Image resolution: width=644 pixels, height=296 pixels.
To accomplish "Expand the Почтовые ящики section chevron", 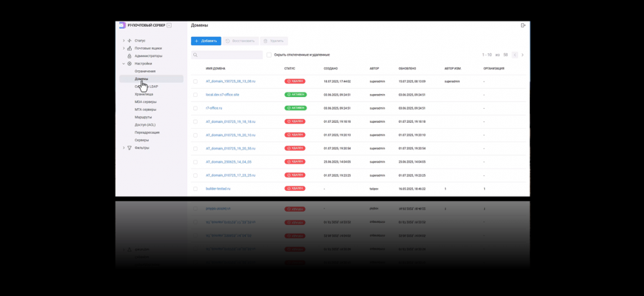I will [x=124, y=48].
